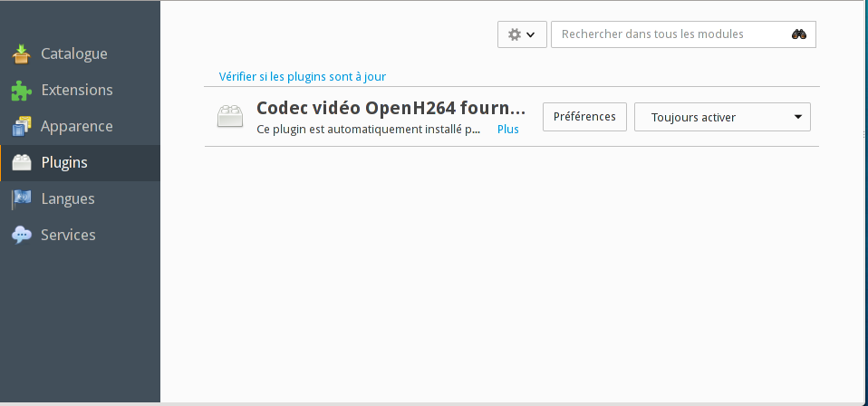The width and height of the screenshot is (868, 406).
Task: Select the Codec vidéo OpenH264 plugin title
Action: point(391,108)
